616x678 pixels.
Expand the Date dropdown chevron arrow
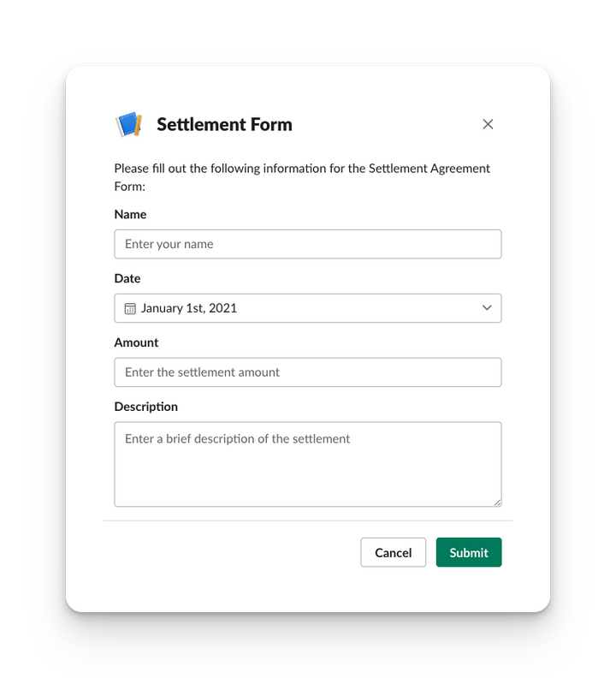pos(487,308)
